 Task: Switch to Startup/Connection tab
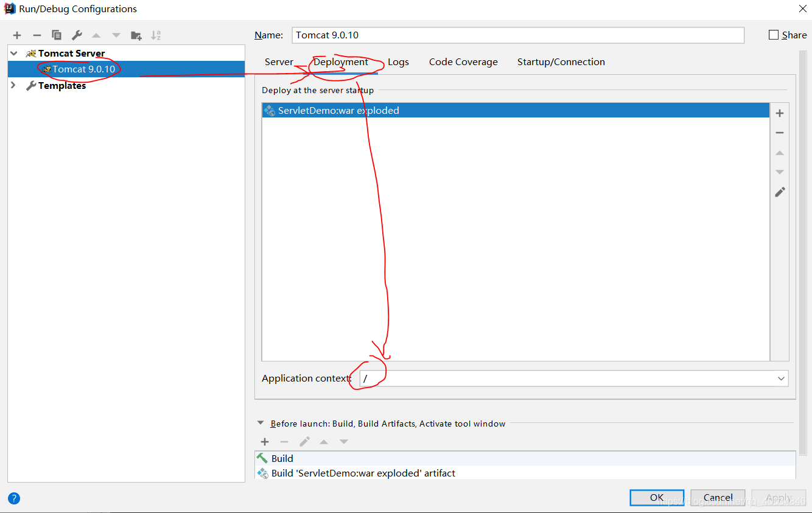[x=561, y=62]
